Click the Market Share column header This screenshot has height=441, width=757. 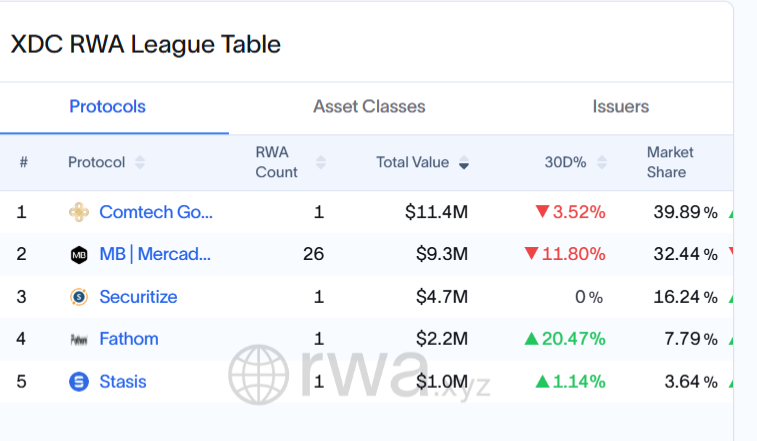click(x=669, y=162)
